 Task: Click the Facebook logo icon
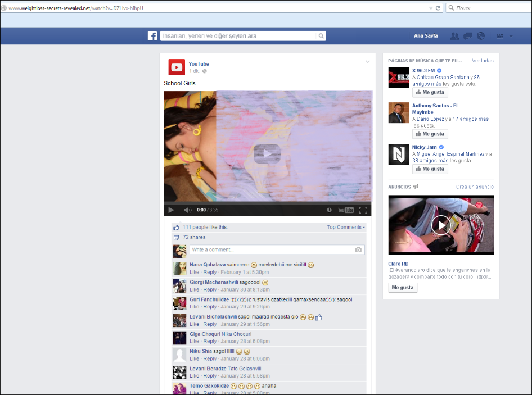click(152, 36)
